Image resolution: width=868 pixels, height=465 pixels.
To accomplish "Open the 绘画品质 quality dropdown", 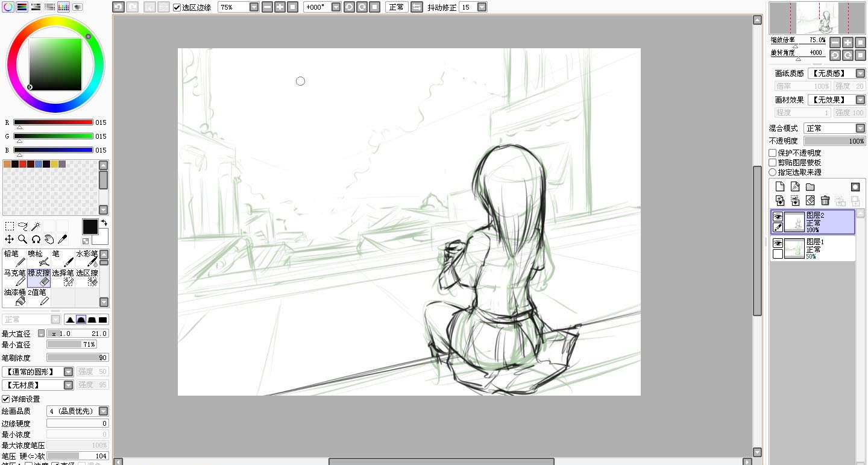I will [x=104, y=411].
